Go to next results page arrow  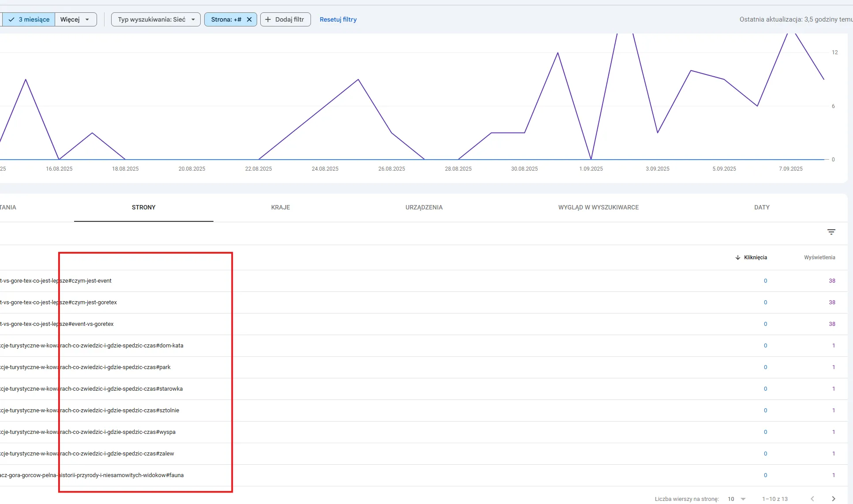coord(833,499)
